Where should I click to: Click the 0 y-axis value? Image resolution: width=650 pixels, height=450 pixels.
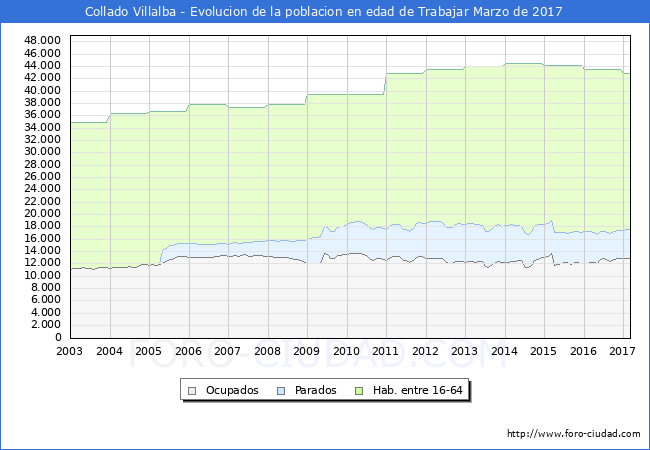click(58, 337)
